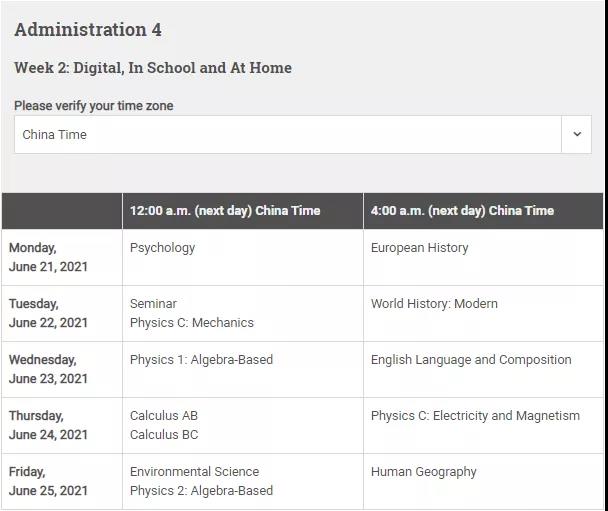Select English Language and Composition exam
Viewport: 608px width, 511px height.
click(471, 360)
